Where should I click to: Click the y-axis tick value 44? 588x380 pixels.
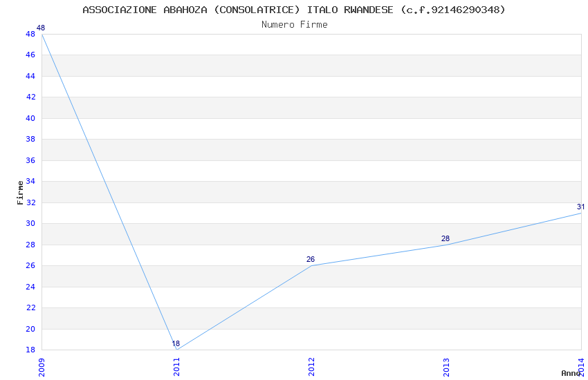[30, 76]
